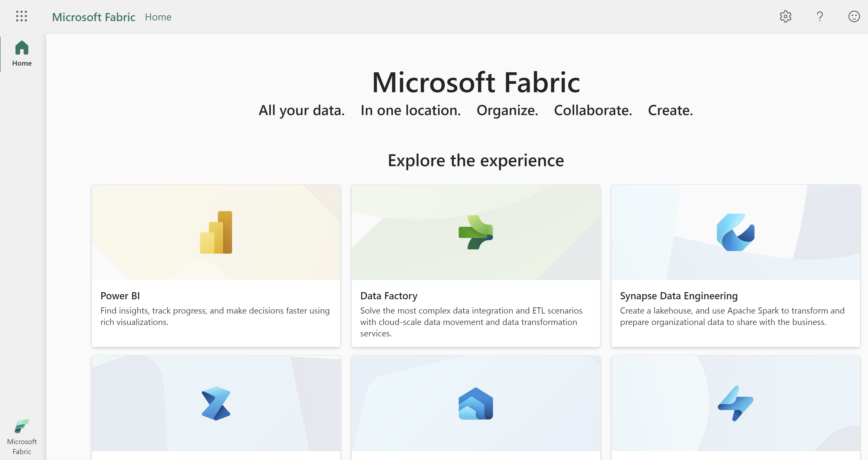Viewport: 868px width, 460px height.
Task: Click the Help question mark icon
Action: (x=819, y=16)
